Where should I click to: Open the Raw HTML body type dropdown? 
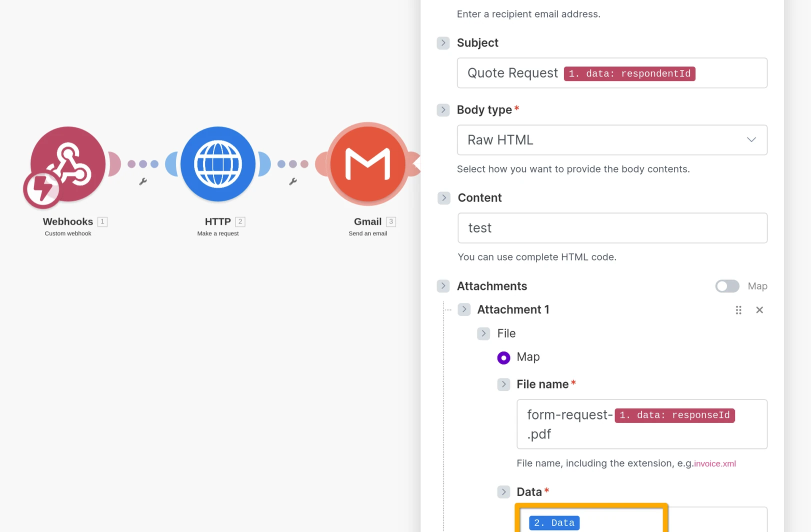612,140
